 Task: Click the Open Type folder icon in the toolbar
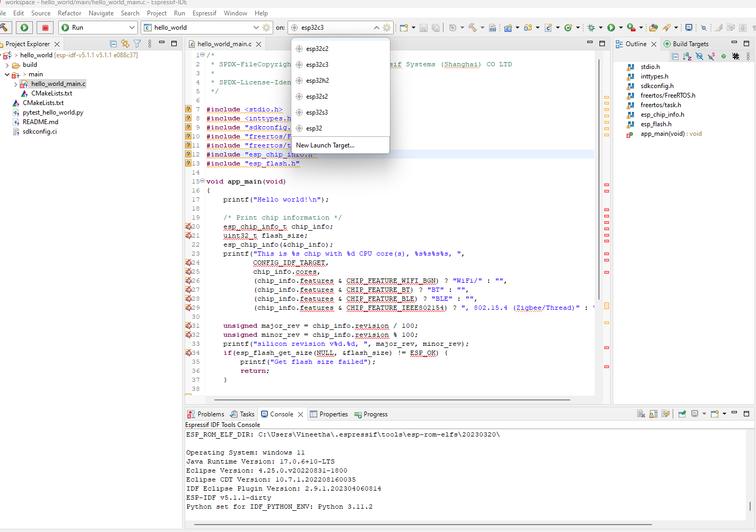(654, 28)
